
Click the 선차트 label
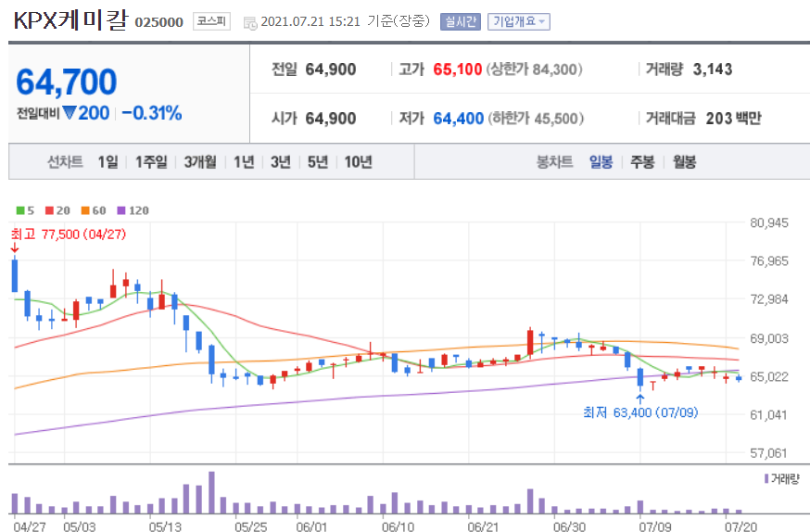65,162
